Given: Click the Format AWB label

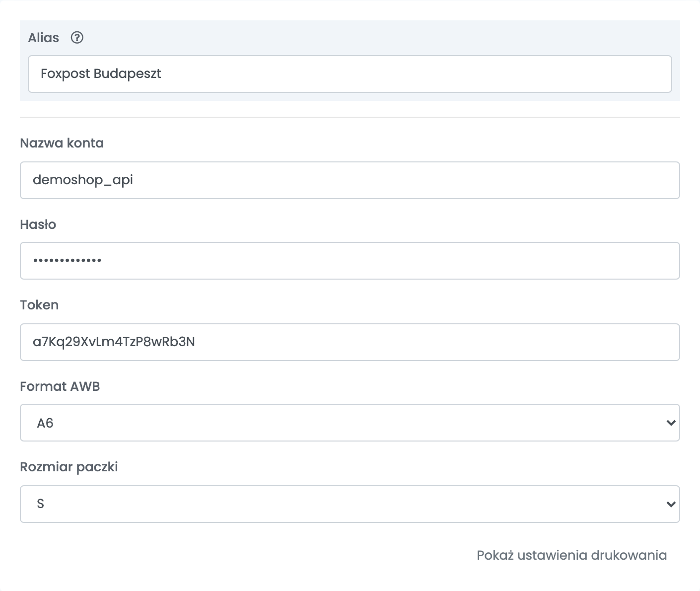Looking at the screenshot, I should tap(60, 386).
